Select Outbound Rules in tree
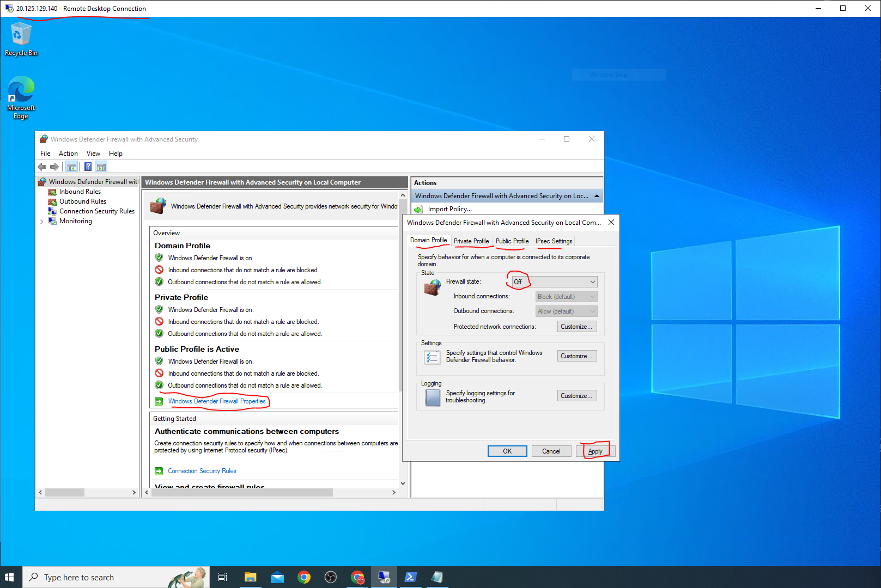The image size is (881, 588). coord(82,201)
